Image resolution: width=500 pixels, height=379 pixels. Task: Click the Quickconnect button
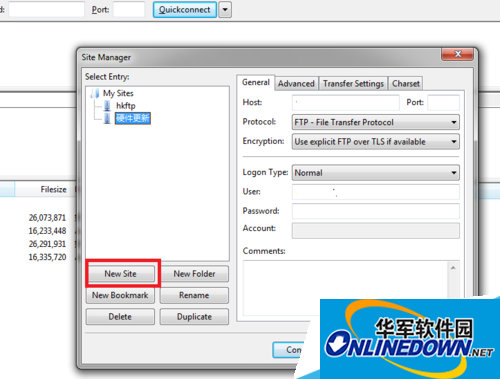[x=185, y=10]
